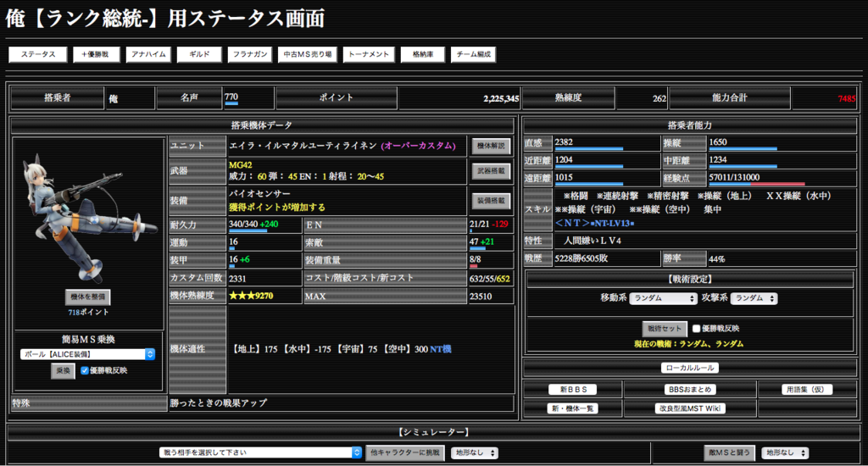Open the 攻撃系 ランダム dropdown
The width and height of the screenshot is (868, 466).
click(754, 298)
